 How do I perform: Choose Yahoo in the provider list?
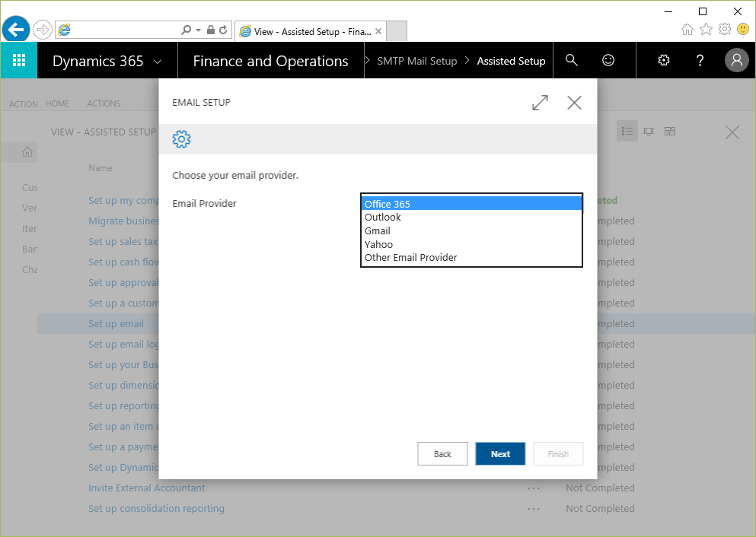471,244
